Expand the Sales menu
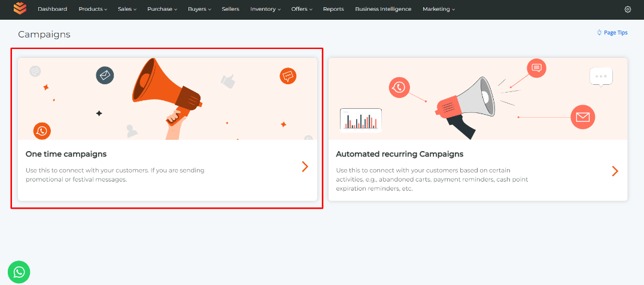Screen dimensions: 644x285 coord(127,9)
